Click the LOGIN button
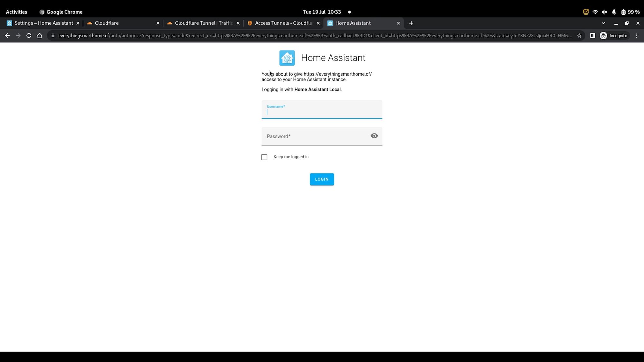 (322, 179)
